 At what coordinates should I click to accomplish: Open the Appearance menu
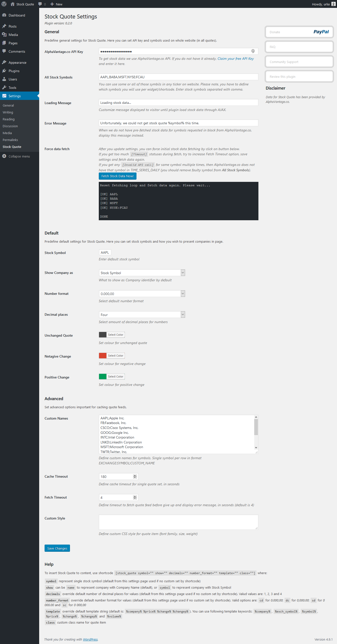[19, 63]
